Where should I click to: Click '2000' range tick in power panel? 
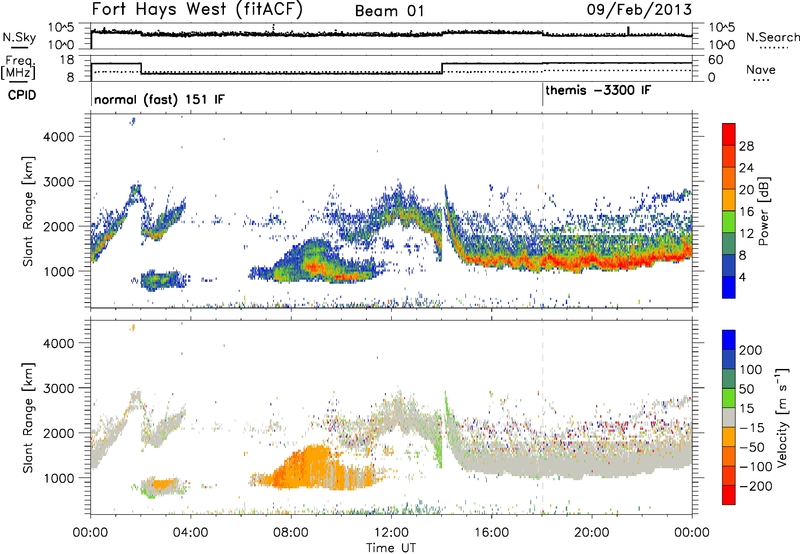click(59, 226)
